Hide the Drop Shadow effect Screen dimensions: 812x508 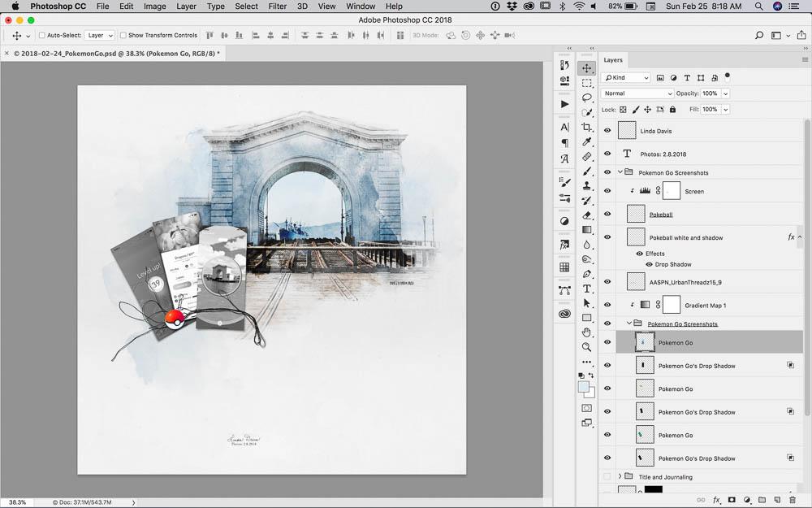pyautogui.click(x=649, y=264)
